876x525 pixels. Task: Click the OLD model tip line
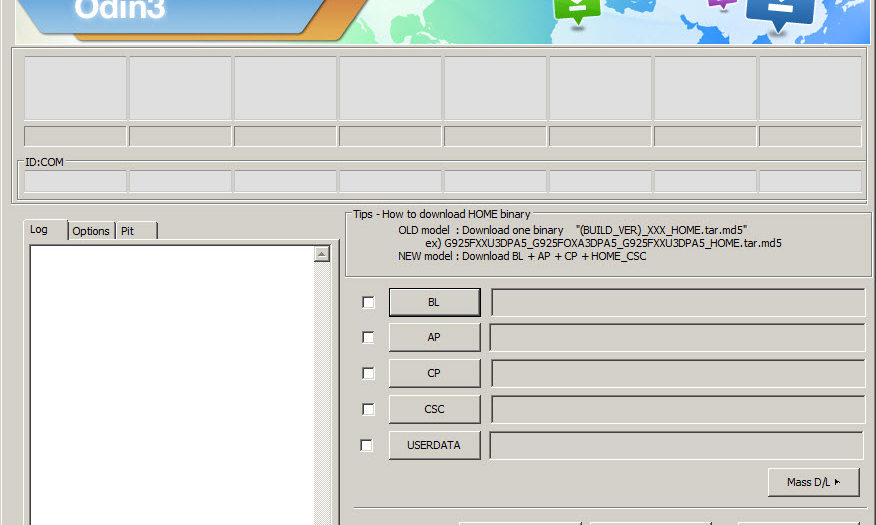(x=573, y=230)
